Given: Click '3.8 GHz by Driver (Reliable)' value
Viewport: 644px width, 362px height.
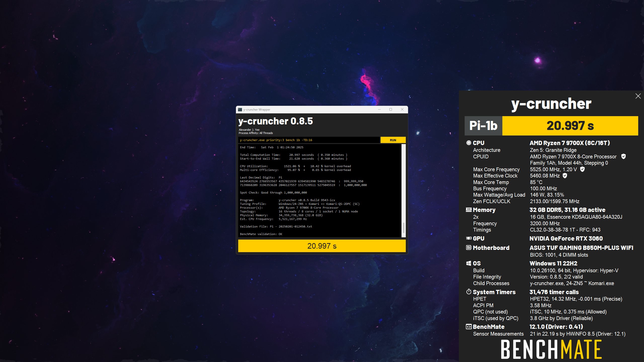Looking at the screenshot, I should point(561,318).
